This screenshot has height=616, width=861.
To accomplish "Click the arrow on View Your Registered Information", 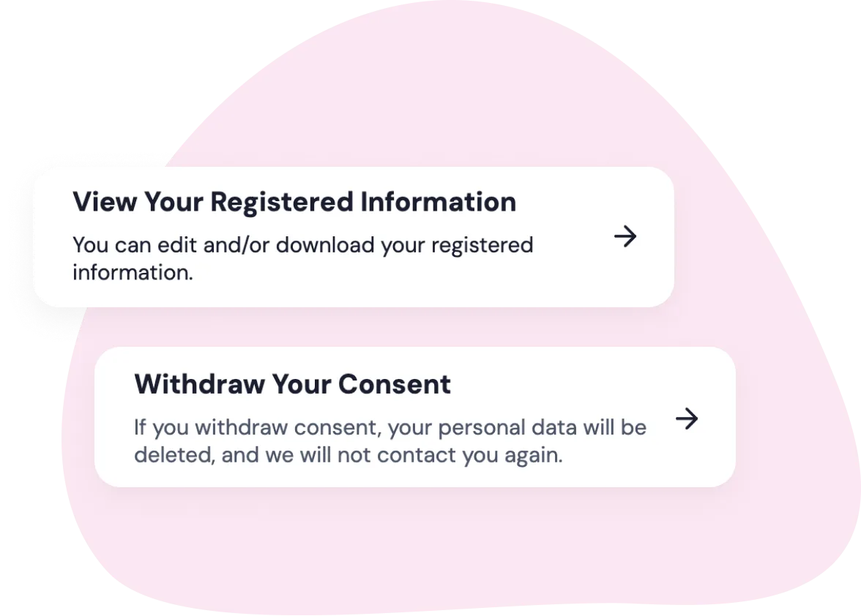I will (625, 236).
